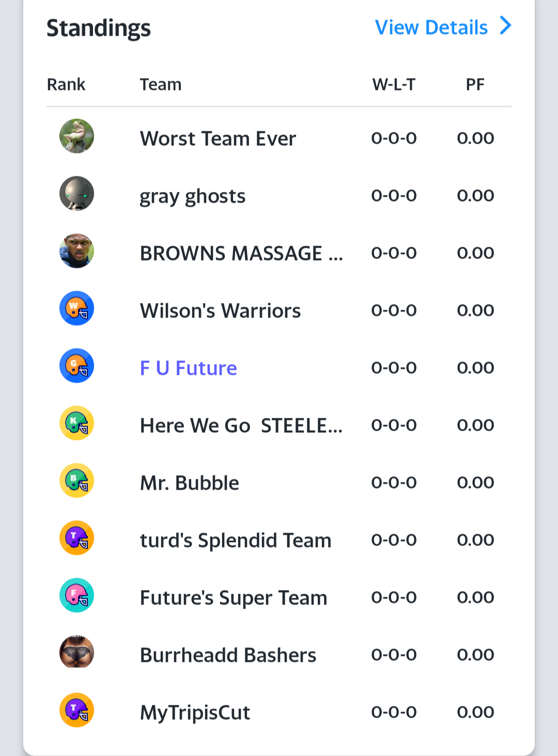Select Future's Super Team pink helmet icon

[76, 595]
